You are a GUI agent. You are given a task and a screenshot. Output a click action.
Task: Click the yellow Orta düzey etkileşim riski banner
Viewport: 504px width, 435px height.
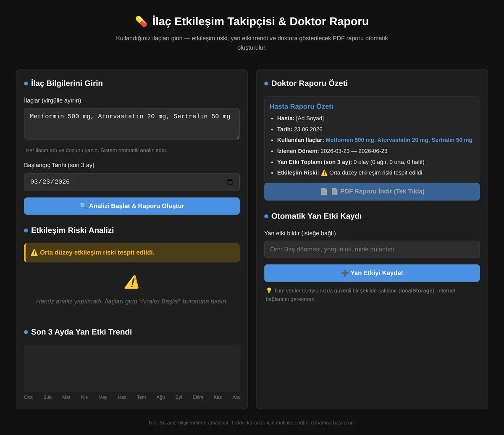[x=132, y=253]
